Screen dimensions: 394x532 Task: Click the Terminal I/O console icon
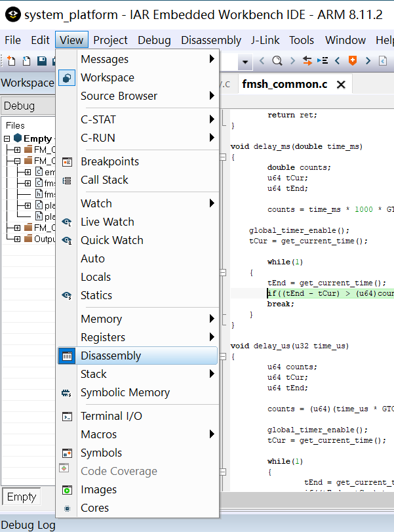click(67, 416)
